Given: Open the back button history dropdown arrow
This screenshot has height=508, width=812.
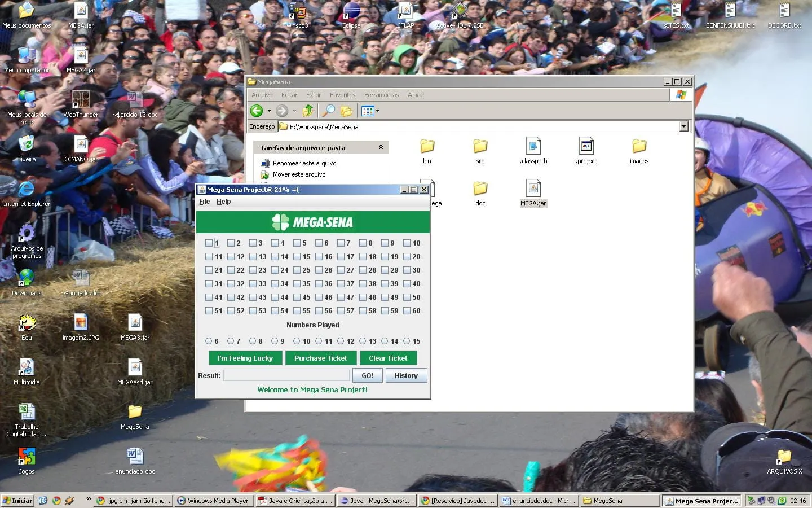Looking at the screenshot, I should pyautogui.click(x=269, y=111).
